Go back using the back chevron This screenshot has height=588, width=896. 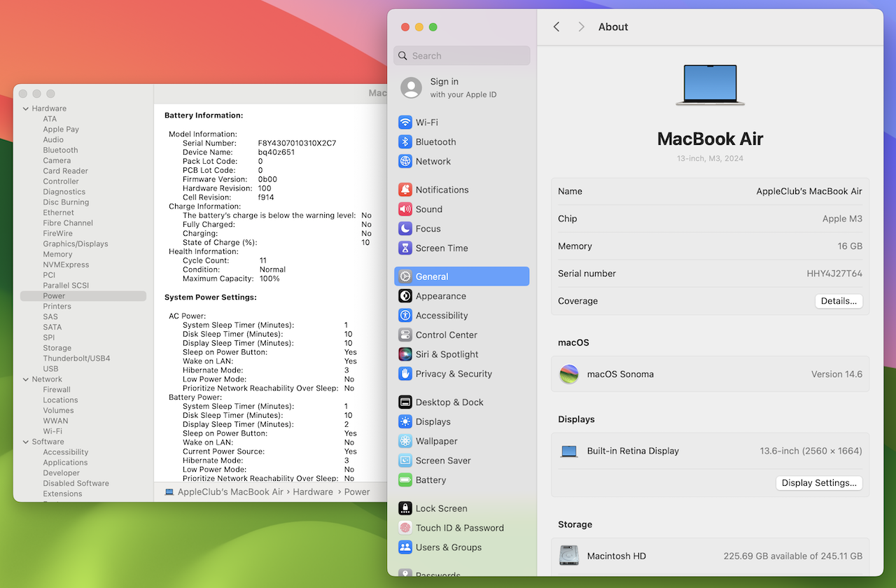pos(556,27)
